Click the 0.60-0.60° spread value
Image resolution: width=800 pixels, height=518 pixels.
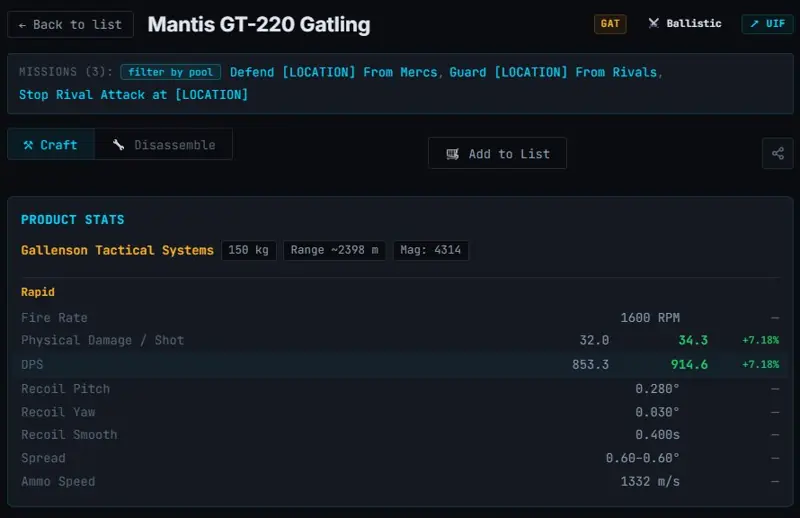click(642, 458)
